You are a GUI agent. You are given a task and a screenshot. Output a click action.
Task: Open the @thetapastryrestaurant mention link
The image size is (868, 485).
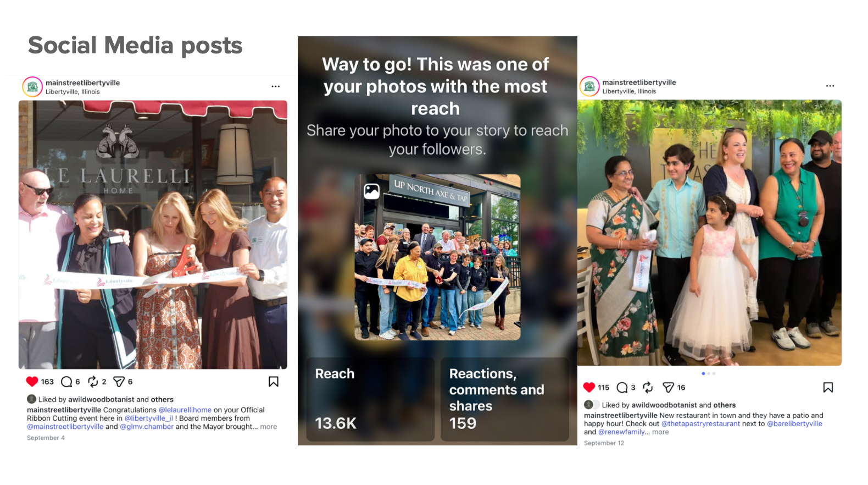tap(700, 424)
